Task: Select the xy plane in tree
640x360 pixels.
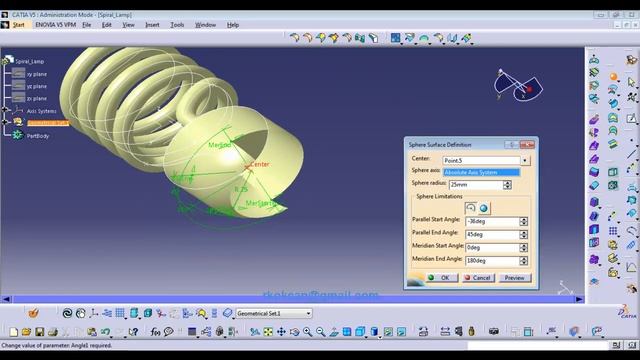Action: (37, 74)
